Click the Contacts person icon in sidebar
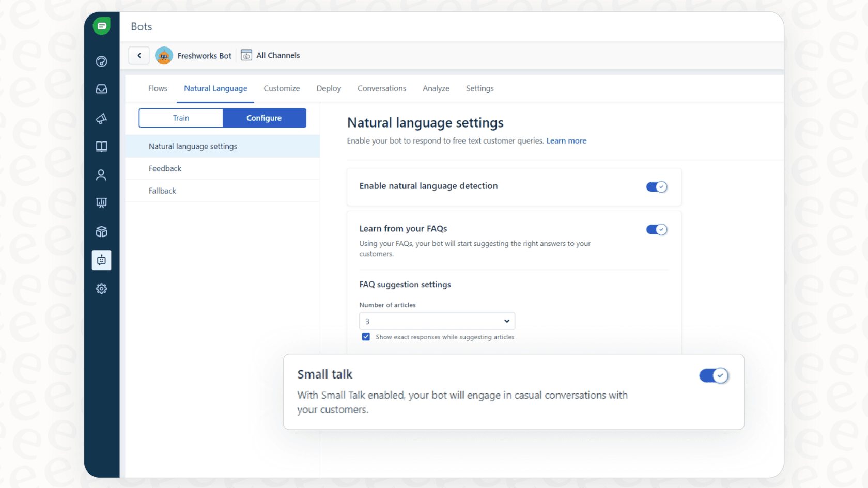This screenshot has width=868, height=488. point(102,175)
